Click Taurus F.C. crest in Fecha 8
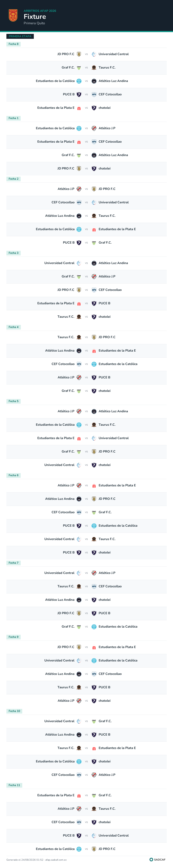The image size is (173, 868). tap(94, 68)
